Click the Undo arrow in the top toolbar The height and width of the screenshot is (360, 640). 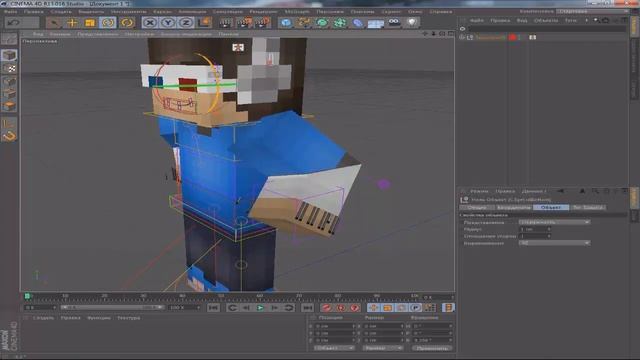[x=13, y=22]
